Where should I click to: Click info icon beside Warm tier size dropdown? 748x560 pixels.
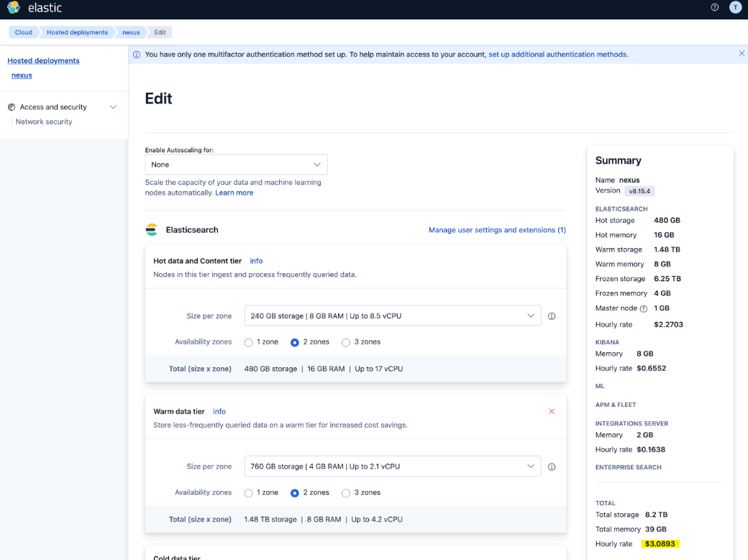pyautogui.click(x=552, y=467)
